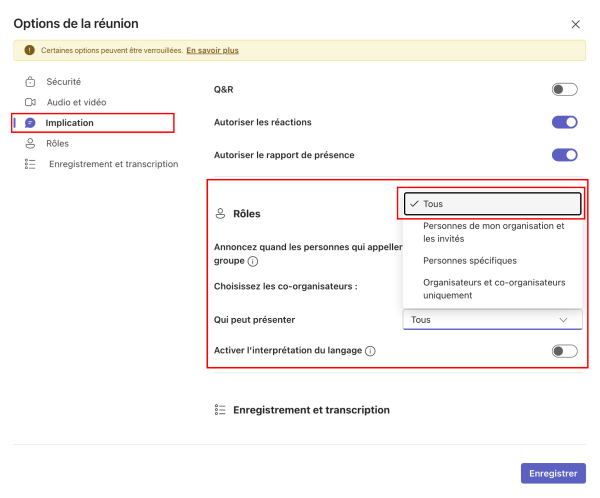This screenshot has width=600, height=498.
Task: Click the 'Rôles' section heading
Action: click(247, 214)
